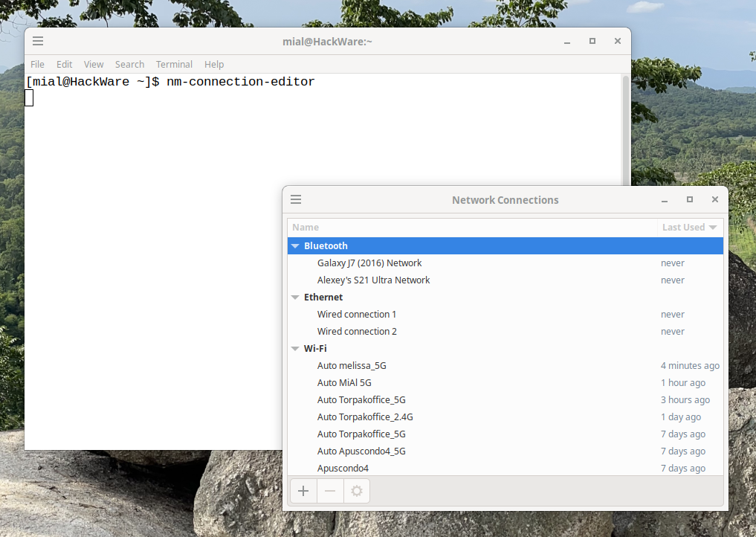Collapse the Bluetooth group
756x537 pixels.
pos(296,246)
